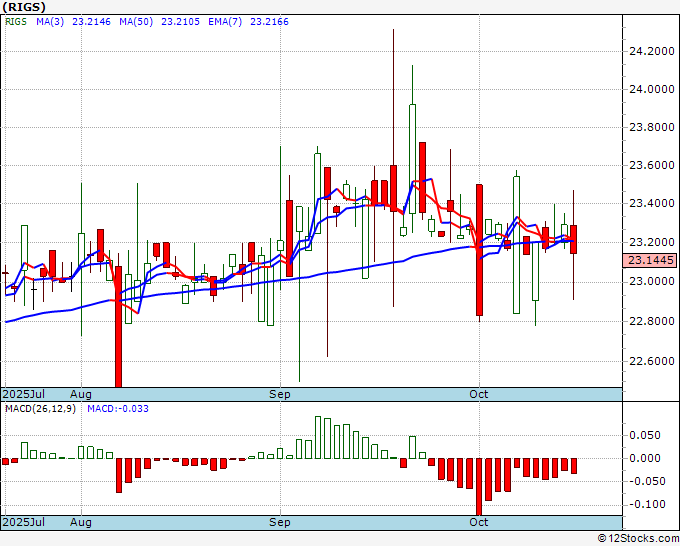
Task: Click the MACD(26,12,9) indicator label
Action: [40, 409]
